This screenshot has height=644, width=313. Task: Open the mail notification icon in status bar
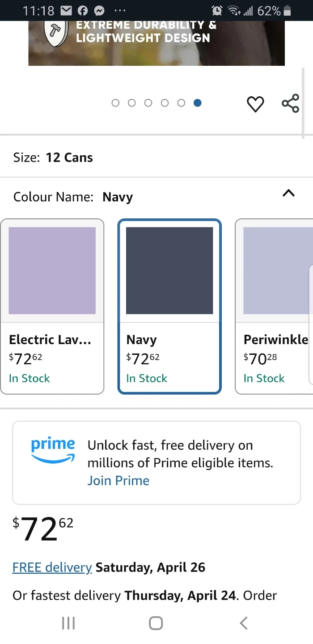pyautogui.click(x=66, y=10)
